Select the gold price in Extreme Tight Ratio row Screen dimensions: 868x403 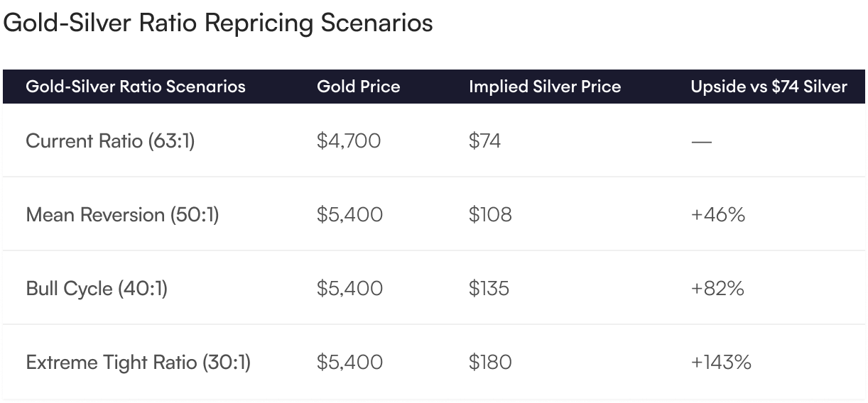click(x=349, y=363)
